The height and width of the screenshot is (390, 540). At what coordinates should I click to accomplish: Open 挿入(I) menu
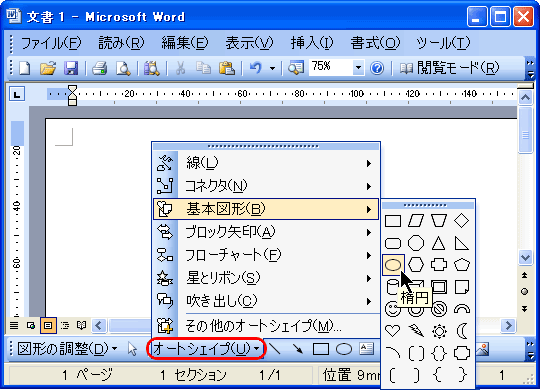(x=312, y=43)
